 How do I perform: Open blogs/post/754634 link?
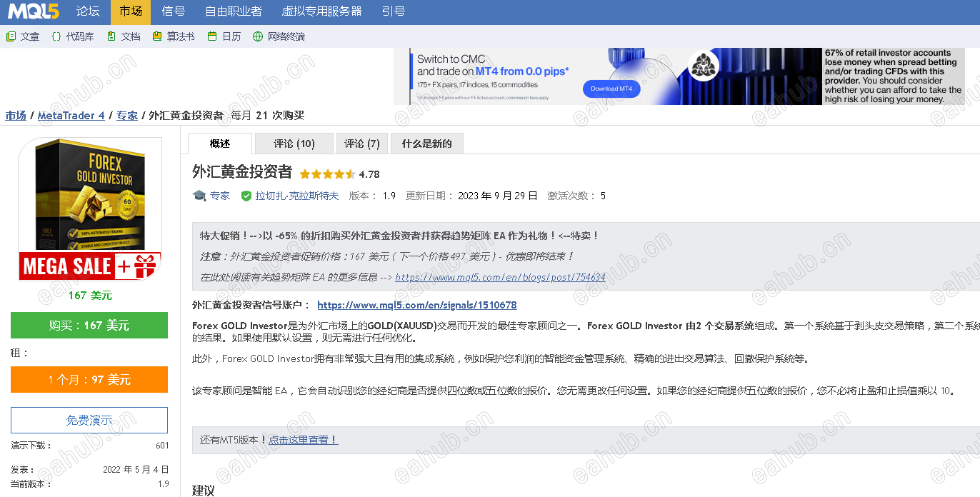click(500, 277)
